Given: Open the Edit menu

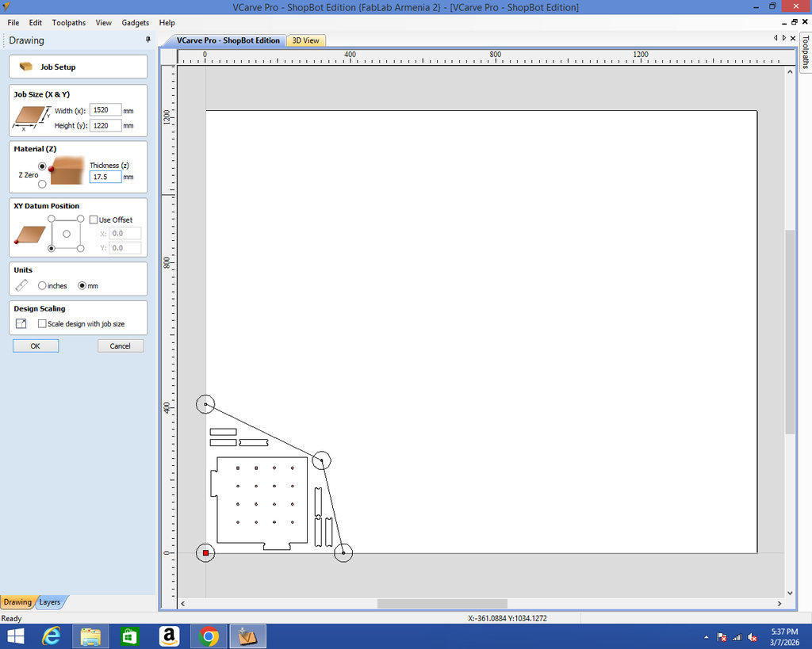Looking at the screenshot, I should point(35,23).
